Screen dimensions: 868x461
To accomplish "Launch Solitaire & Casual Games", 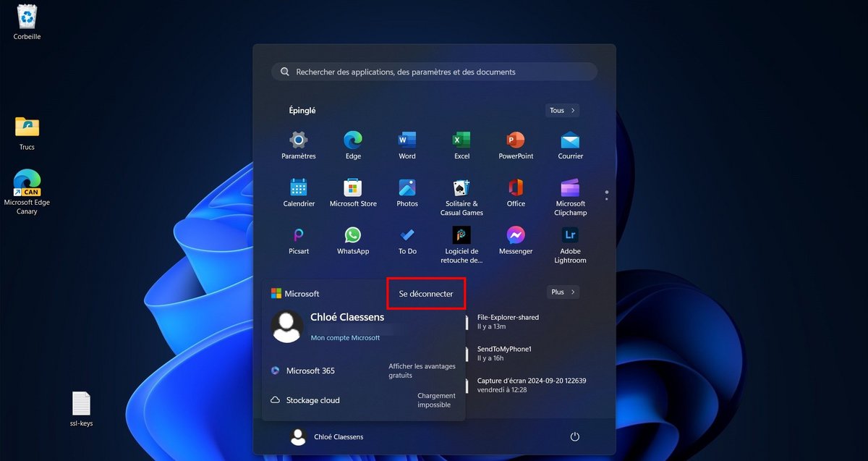I will point(461,198).
